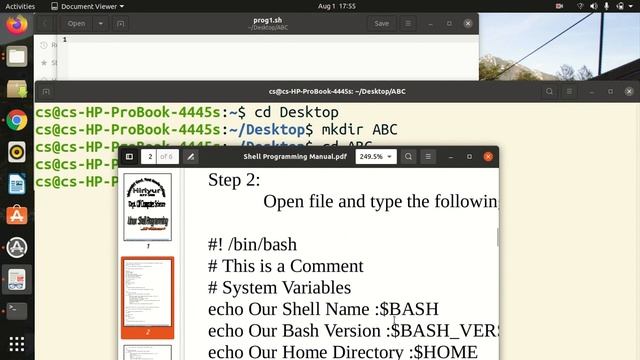Open the Document Viewer hamburger menu
Image resolution: width=640 pixels, height=360 pixels.
pyautogui.click(x=428, y=157)
